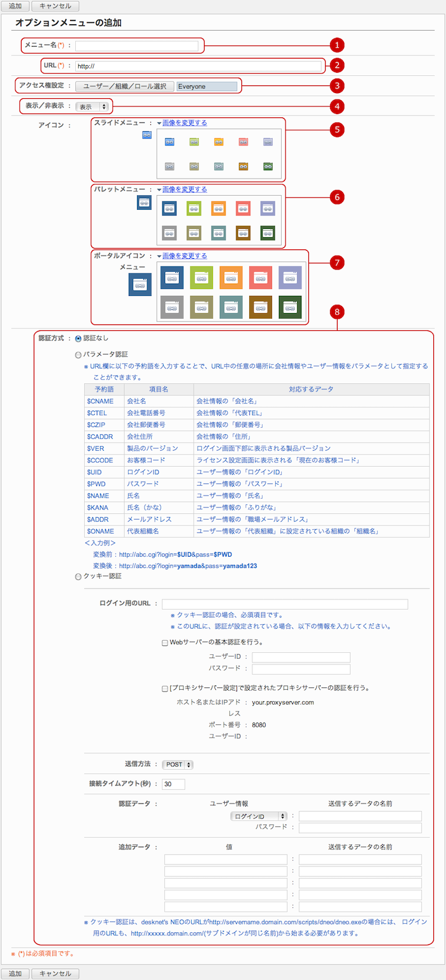The width and height of the screenshot is (446, 980).
Task: Select the blue ポータルアイコン in the grid
Action: [x=172, y=278]
